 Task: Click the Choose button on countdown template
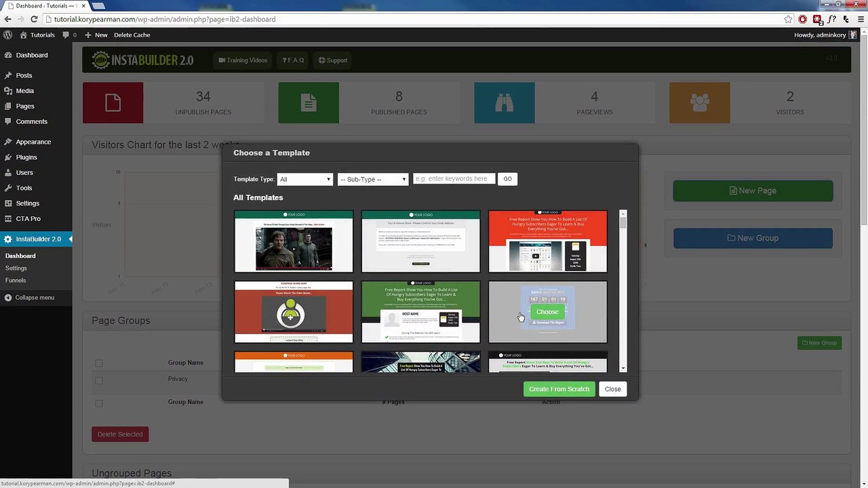click(547, 312)
